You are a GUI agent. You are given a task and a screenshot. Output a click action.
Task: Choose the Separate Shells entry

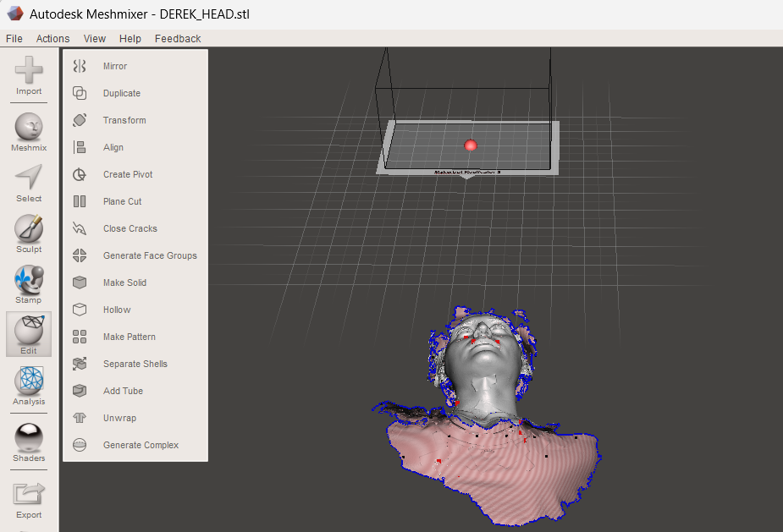pyautogui.click(x=135, y=364)
